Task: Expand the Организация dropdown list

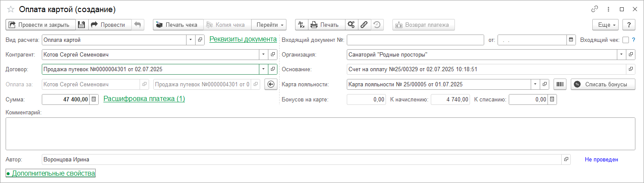Action: [x=621, y=55]
